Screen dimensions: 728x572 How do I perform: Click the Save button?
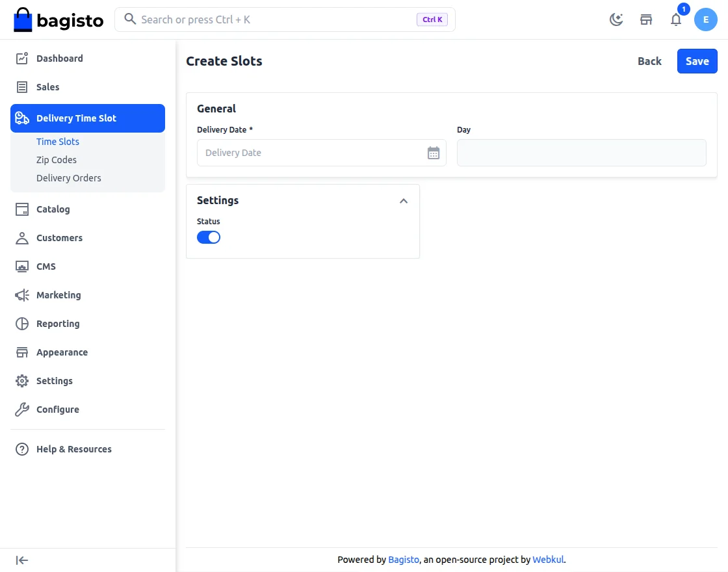click(697, 61)
